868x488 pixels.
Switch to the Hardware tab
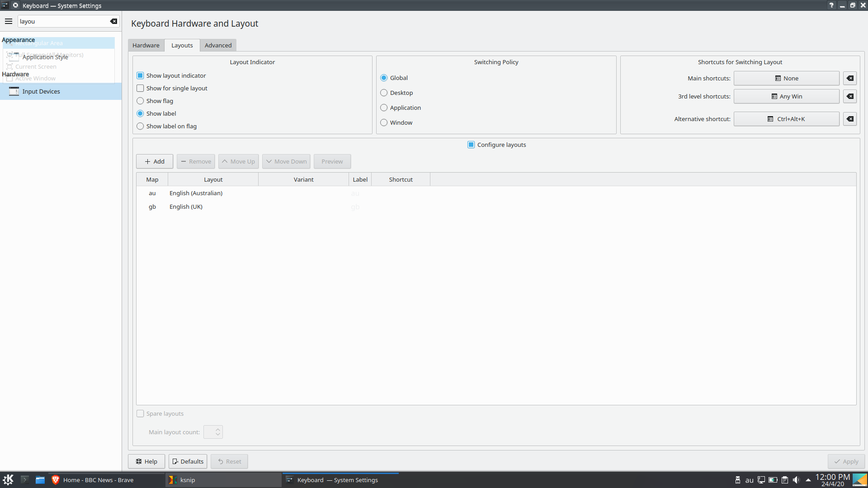pyautogui.click(x=146, y=45)
